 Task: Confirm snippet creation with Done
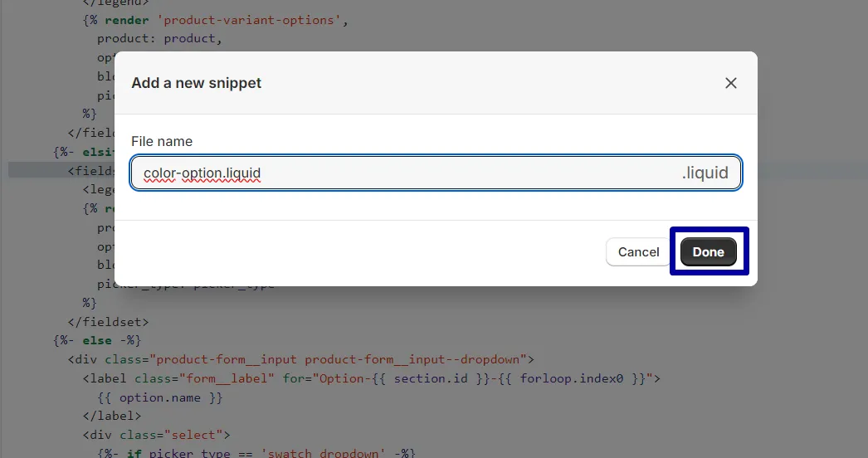click(x=709, y=252)
